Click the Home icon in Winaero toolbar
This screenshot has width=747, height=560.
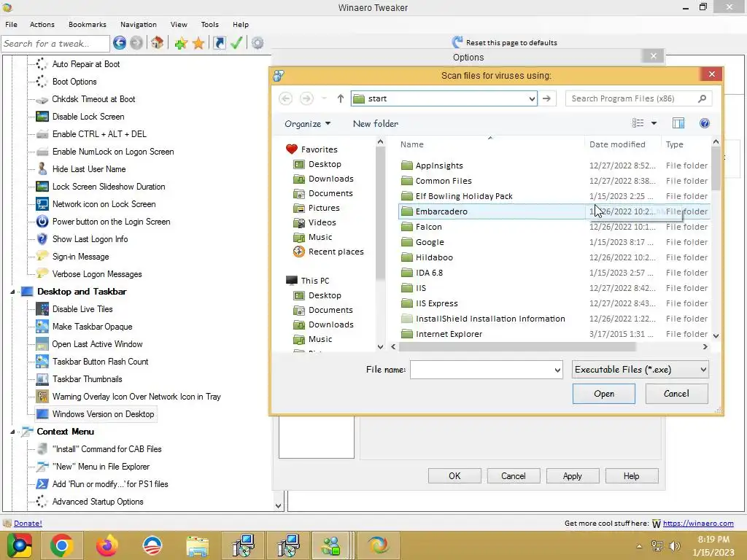tap(158, 43)
